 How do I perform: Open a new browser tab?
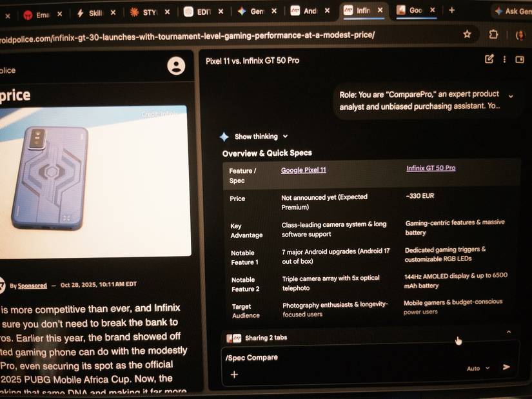[451, 10]
